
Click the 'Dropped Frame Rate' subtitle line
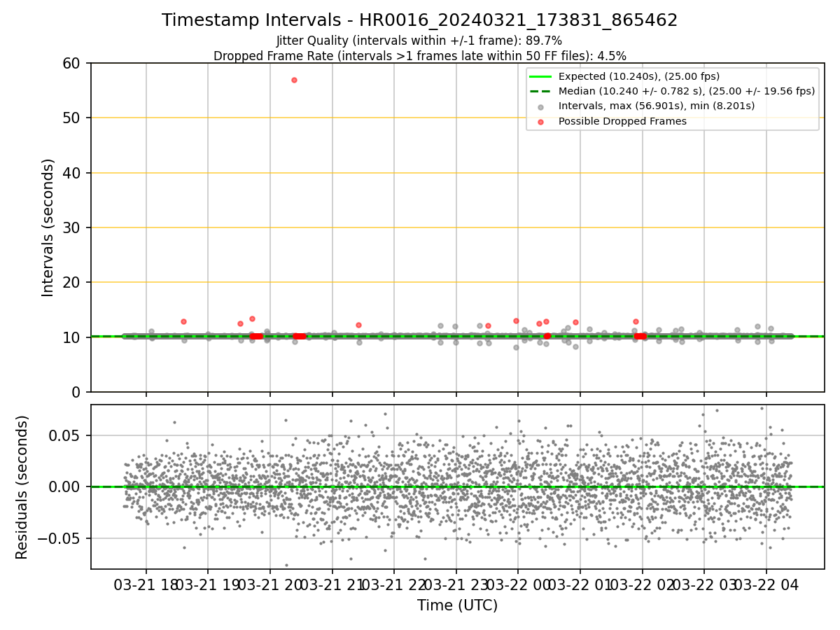pos(420,56)
